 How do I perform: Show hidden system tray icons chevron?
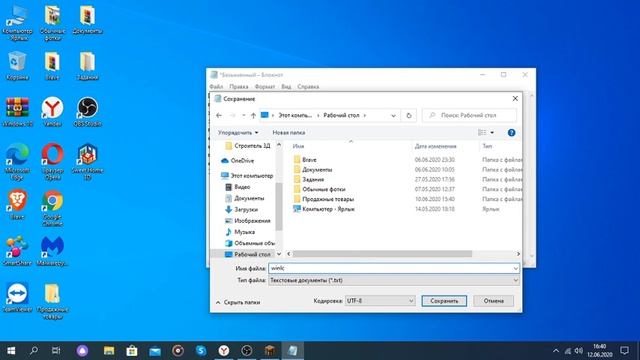pos(556,351)
